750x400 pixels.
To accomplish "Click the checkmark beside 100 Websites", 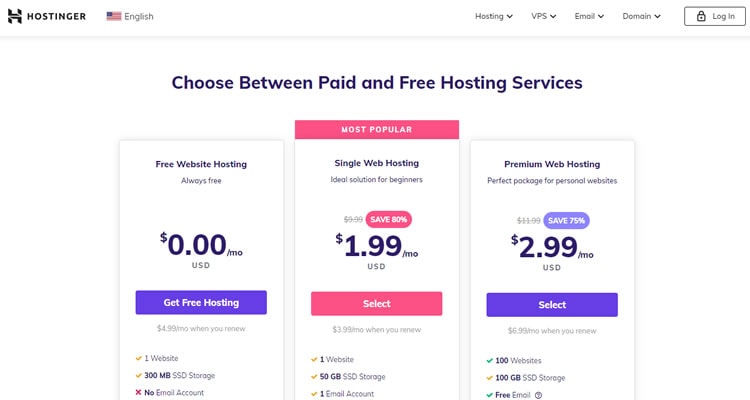I will 489,360.
